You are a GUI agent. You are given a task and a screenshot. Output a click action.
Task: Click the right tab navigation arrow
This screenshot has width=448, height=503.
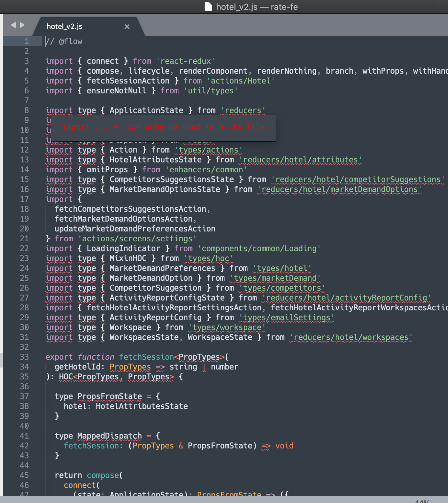pyautogui.click(x=22, y=25)
